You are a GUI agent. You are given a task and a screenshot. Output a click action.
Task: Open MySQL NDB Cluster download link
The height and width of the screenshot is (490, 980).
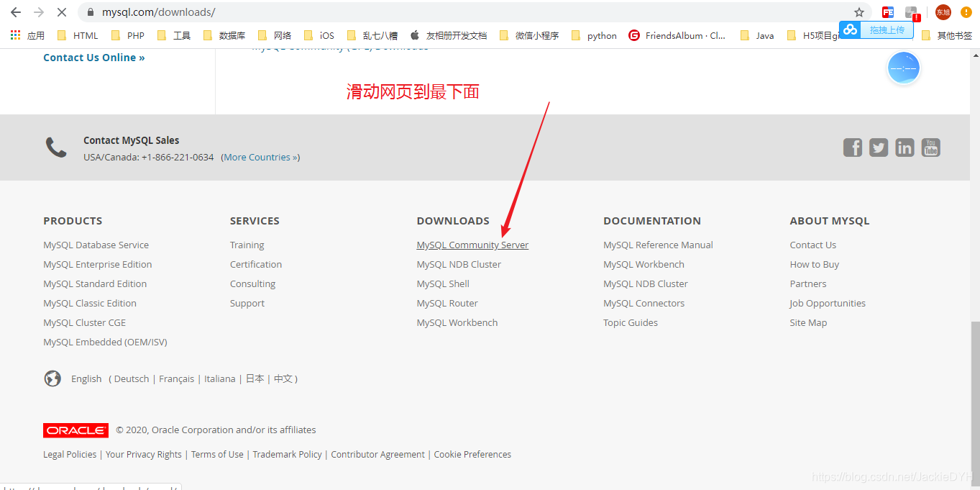point(459,264)
